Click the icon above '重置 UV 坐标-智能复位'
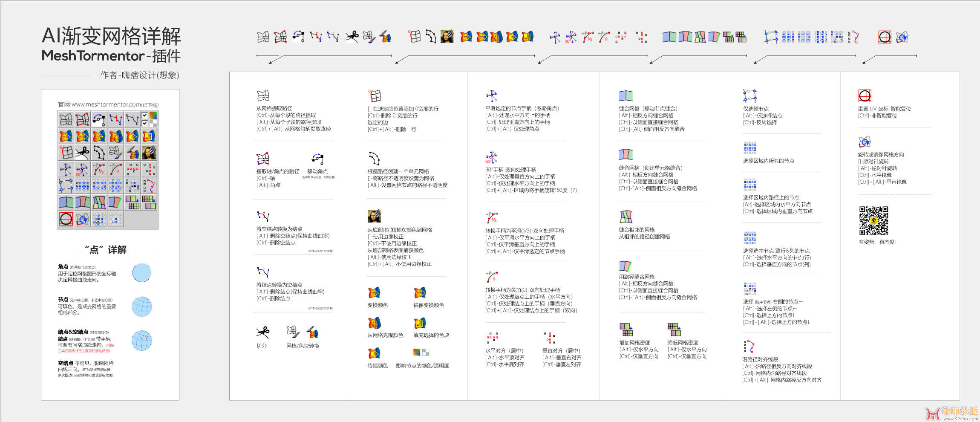980x422 pixels. [x=865, y=96]
